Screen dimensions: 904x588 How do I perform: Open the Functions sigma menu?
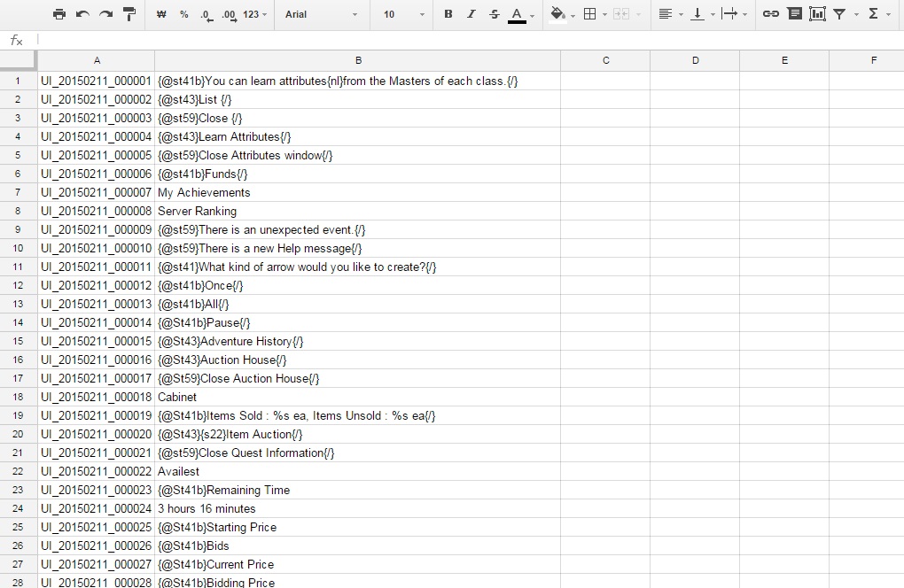click(874, 14)
